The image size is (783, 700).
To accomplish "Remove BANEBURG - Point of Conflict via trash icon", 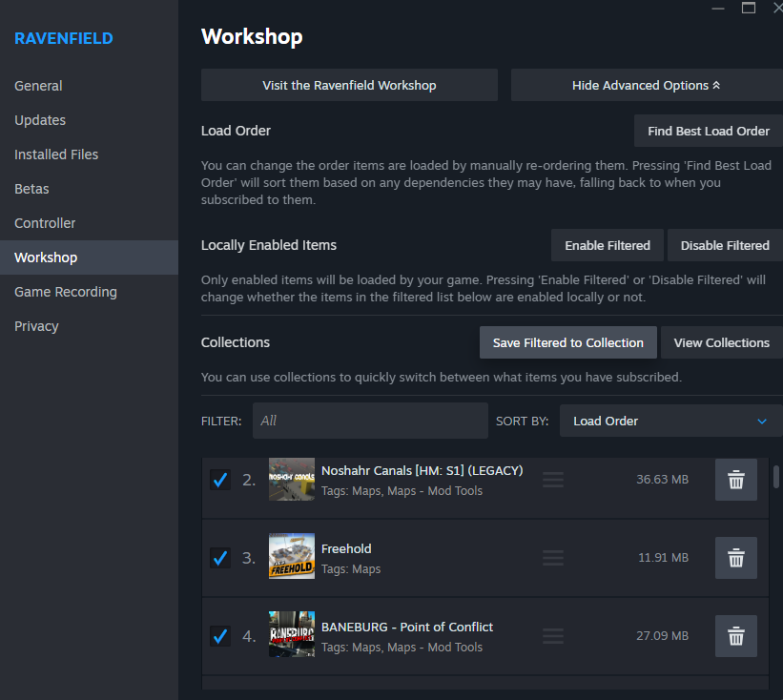I will tap(735, 636).
